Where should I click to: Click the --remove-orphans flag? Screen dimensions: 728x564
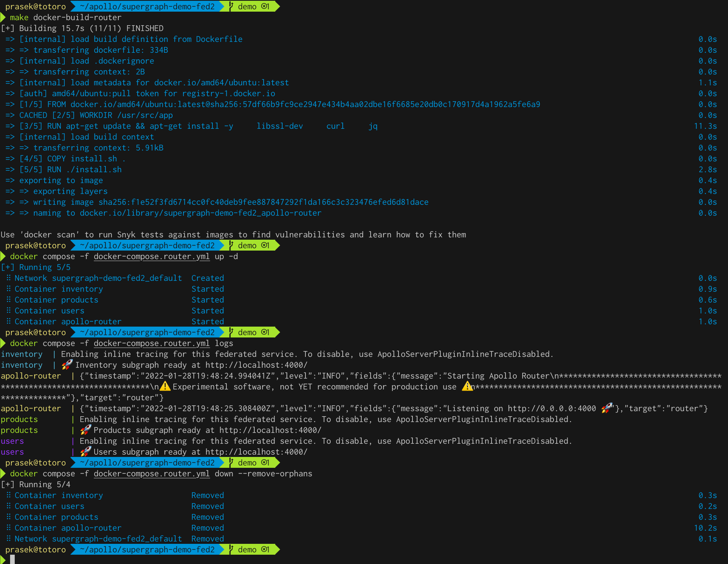pyautogui.click(x=275, y=474)
